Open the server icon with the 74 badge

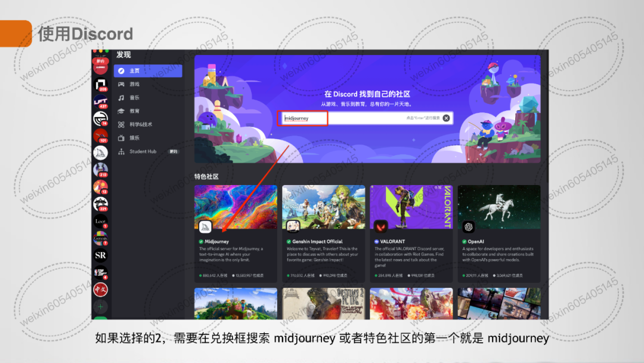click(100, 118)
